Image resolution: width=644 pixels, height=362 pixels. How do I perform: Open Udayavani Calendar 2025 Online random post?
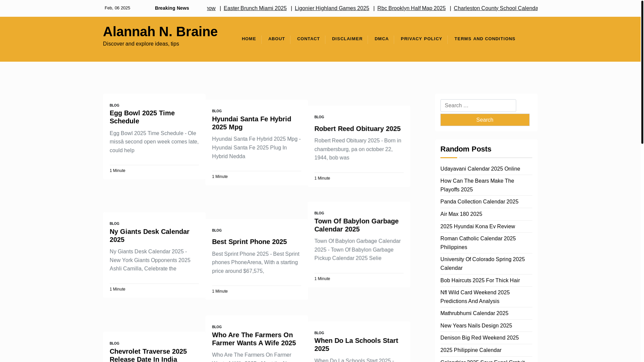pos(480,169)
